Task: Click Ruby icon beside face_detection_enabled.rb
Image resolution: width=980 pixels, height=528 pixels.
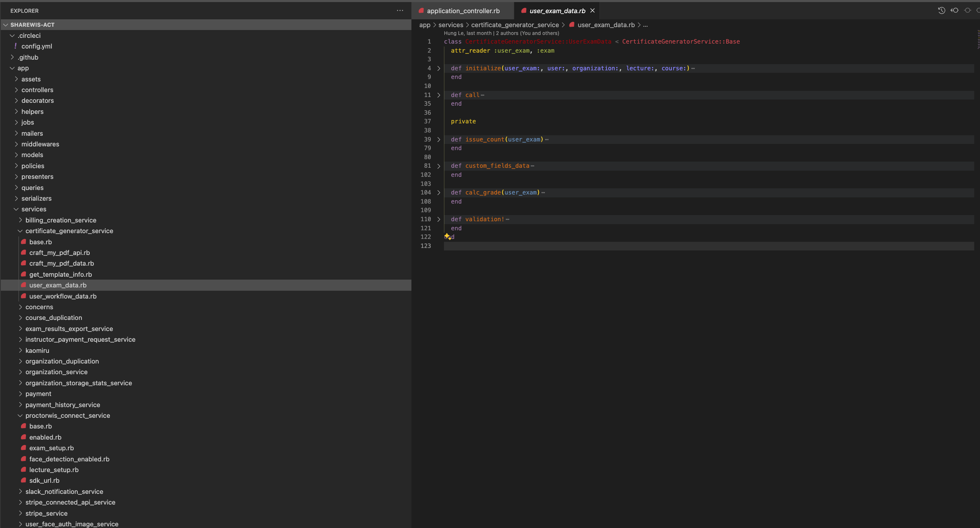Action: click(23, 459)
